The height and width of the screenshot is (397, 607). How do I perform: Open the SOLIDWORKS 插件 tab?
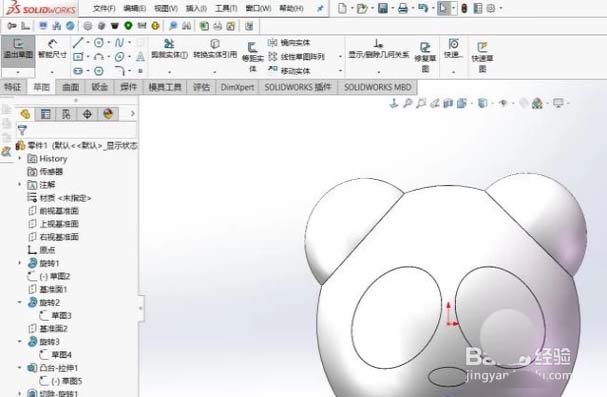(x=298, y=87)
